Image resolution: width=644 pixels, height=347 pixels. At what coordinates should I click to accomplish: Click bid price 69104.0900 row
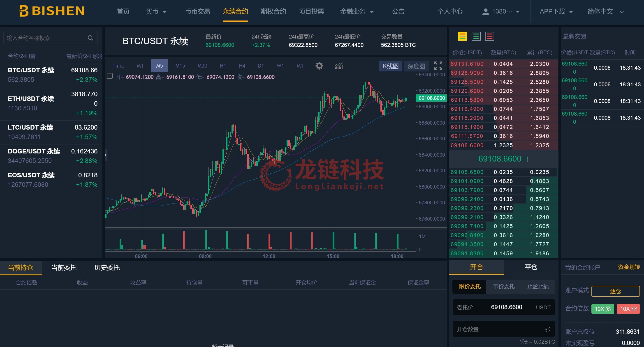pos(503,181)
